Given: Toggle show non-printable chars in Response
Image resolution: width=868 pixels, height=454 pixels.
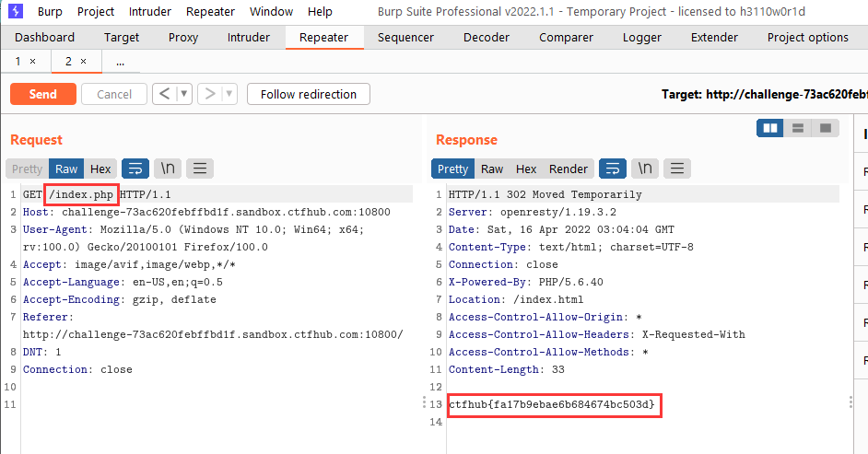Looking at the screenshot, I should tap(645, 169).
